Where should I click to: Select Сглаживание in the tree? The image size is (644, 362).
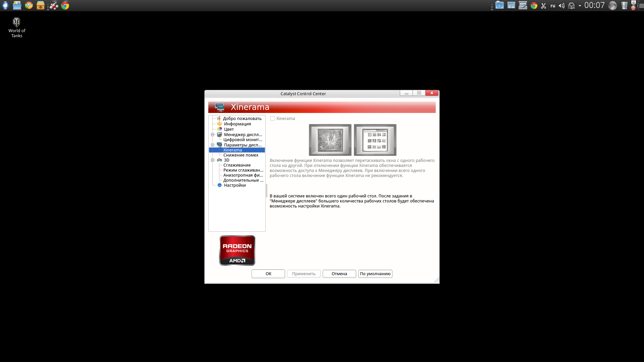[237, 165]
